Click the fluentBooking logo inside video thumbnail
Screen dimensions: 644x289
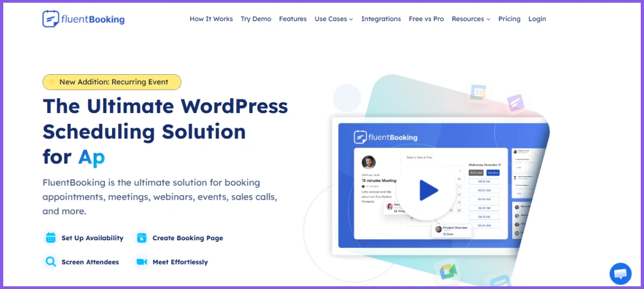[386, 137]
